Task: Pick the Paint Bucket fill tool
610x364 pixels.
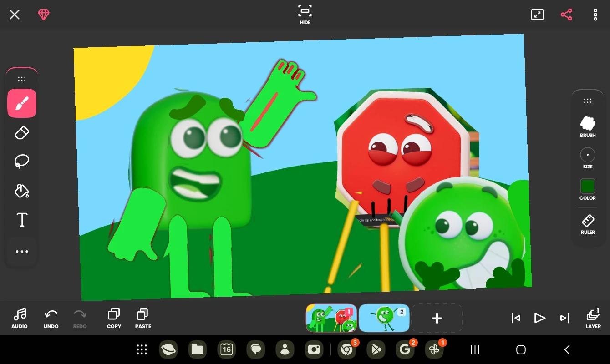Action: coord(22,191)
